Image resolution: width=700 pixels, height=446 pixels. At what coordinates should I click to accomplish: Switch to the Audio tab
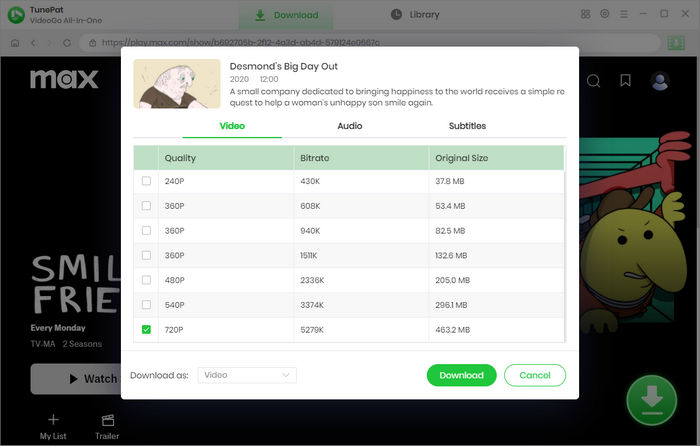(x=350, y=126)
